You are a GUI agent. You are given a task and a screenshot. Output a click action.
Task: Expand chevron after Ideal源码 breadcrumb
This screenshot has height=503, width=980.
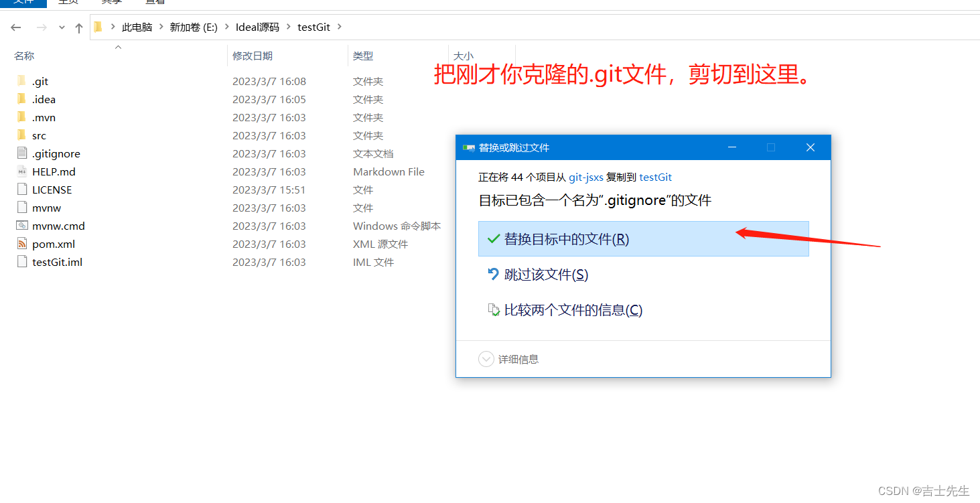point(288,27)
